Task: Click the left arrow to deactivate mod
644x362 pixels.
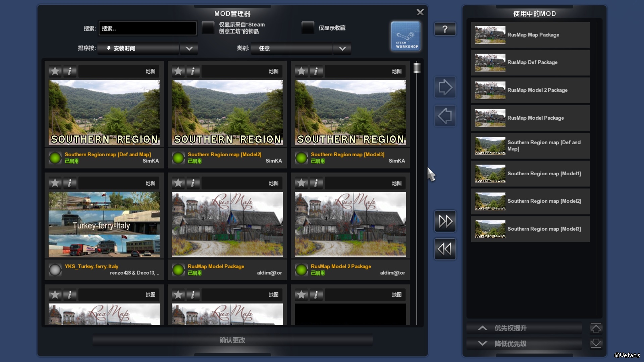Action: pos(445,116)
